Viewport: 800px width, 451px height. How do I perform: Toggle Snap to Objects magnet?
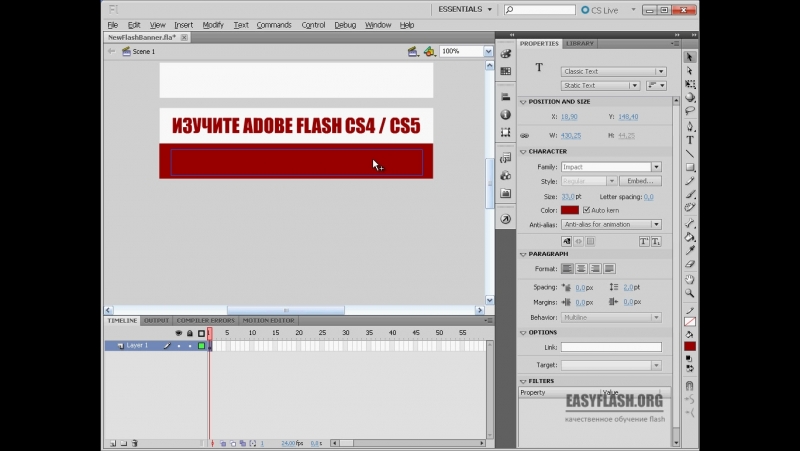(689, 386)
